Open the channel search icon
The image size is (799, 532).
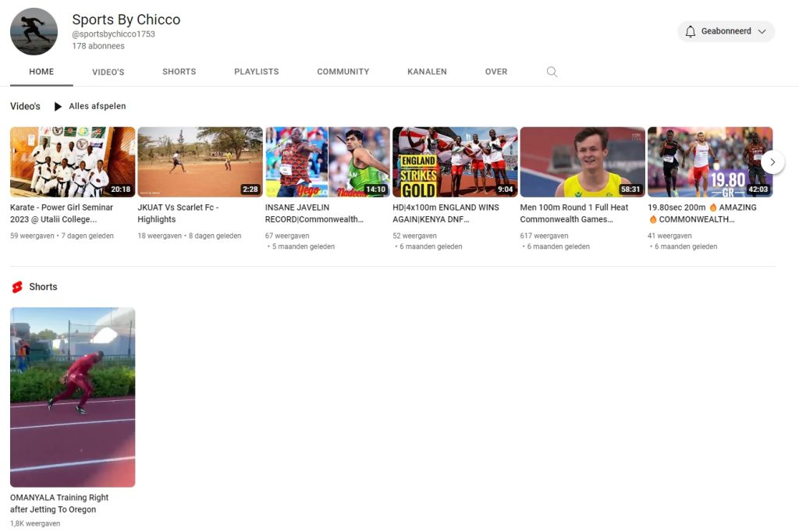tap(552, 71)
